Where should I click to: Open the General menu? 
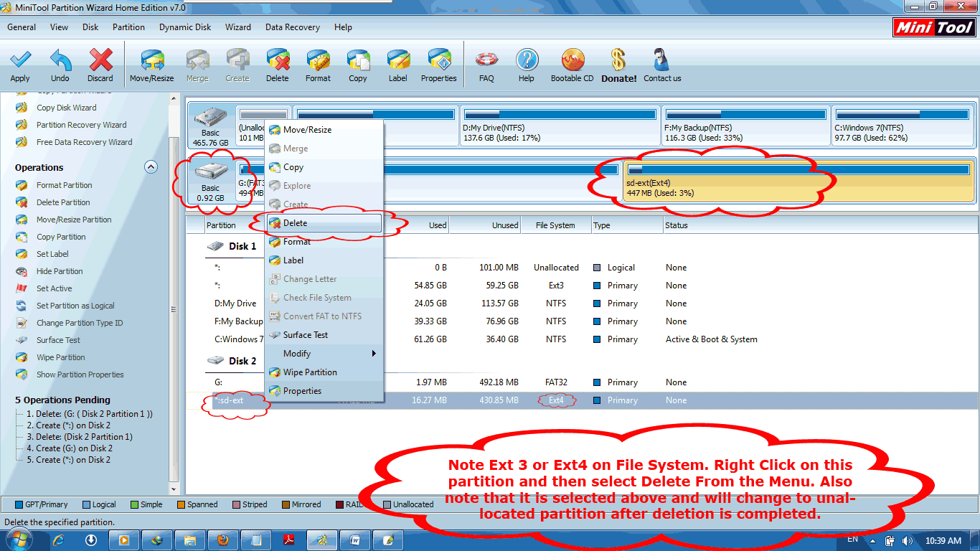[x=22, y=27]
